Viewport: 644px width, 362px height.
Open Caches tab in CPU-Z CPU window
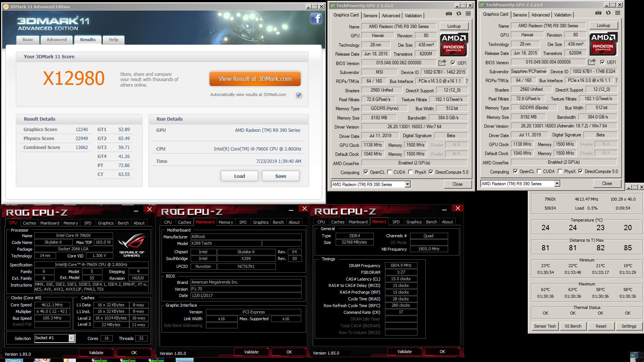tap(30, 223)
